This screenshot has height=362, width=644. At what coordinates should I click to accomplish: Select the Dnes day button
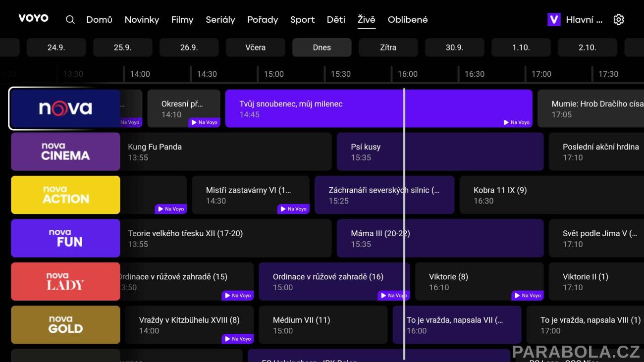pos(322,48)
